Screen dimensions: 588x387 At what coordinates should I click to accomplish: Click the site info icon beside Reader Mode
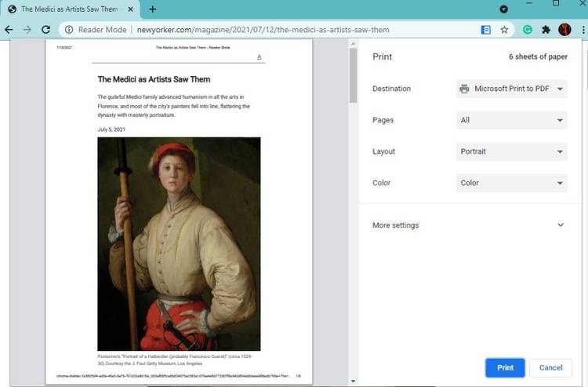coord(69,30)
